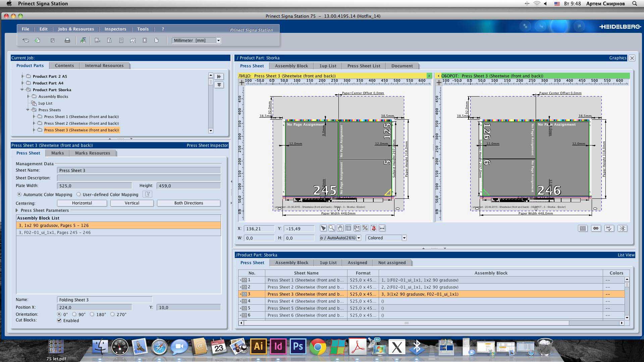
Task: Expand row 4 in the press sheet list
Action: point(240,301)
